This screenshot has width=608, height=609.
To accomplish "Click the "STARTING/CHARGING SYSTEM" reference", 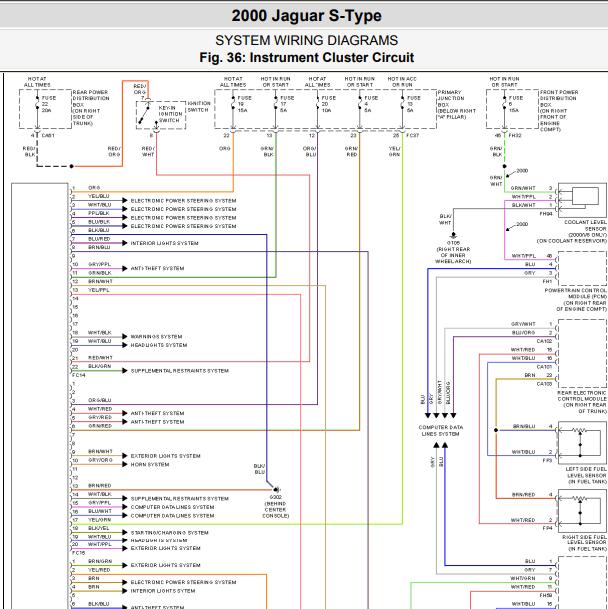I will [x=170, y=533].
